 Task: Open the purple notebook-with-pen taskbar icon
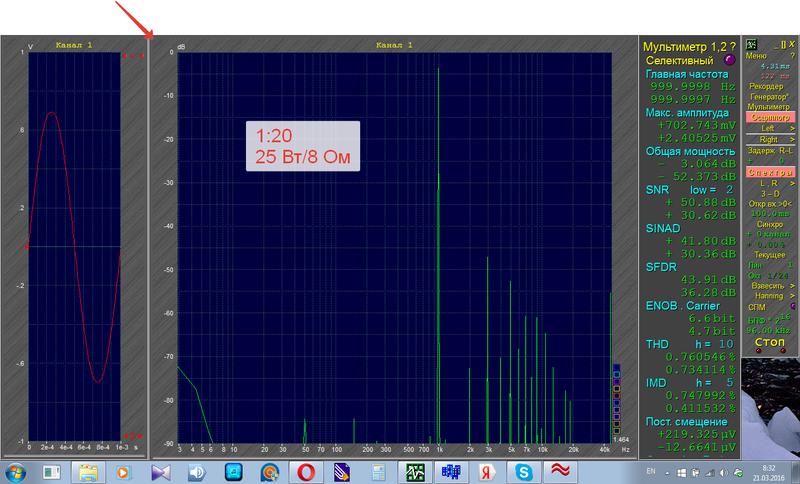pyautogui.click(x=342, y=472)
